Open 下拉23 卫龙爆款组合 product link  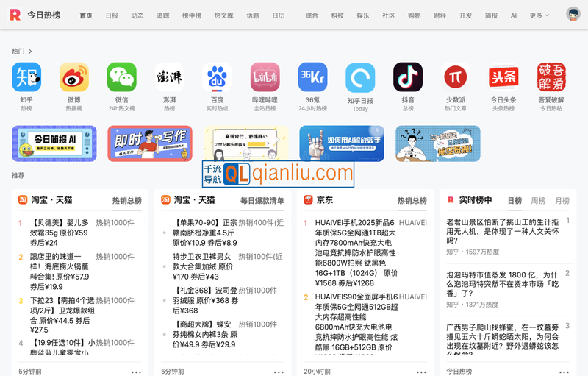[x=62, y=315]
